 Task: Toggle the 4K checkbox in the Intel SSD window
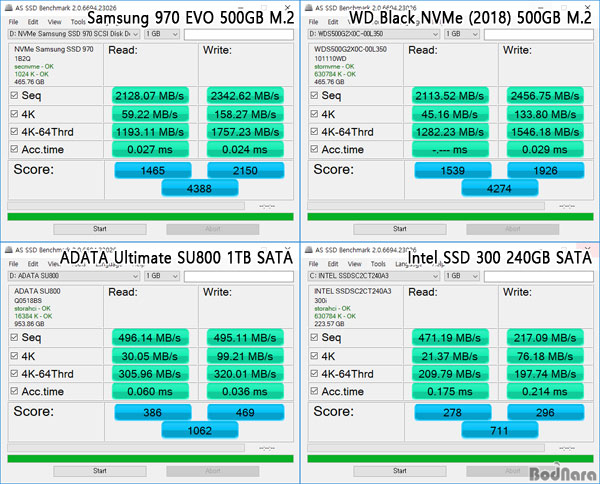314,356
